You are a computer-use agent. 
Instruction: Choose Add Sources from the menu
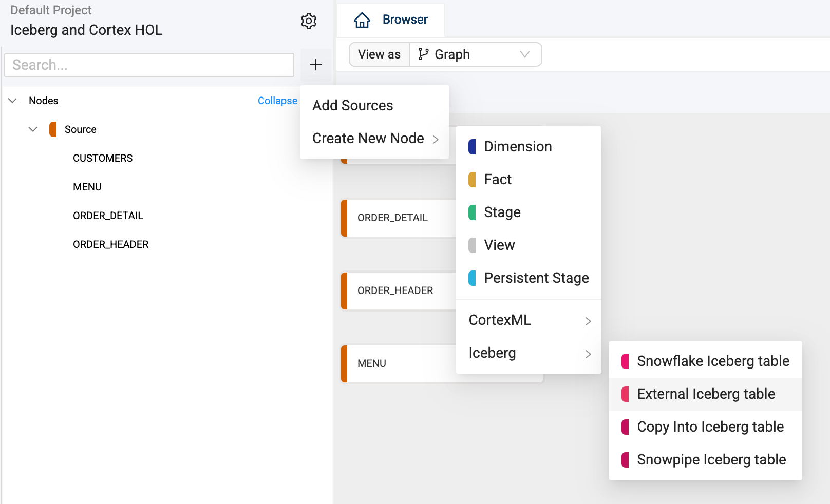coord(374,105)
